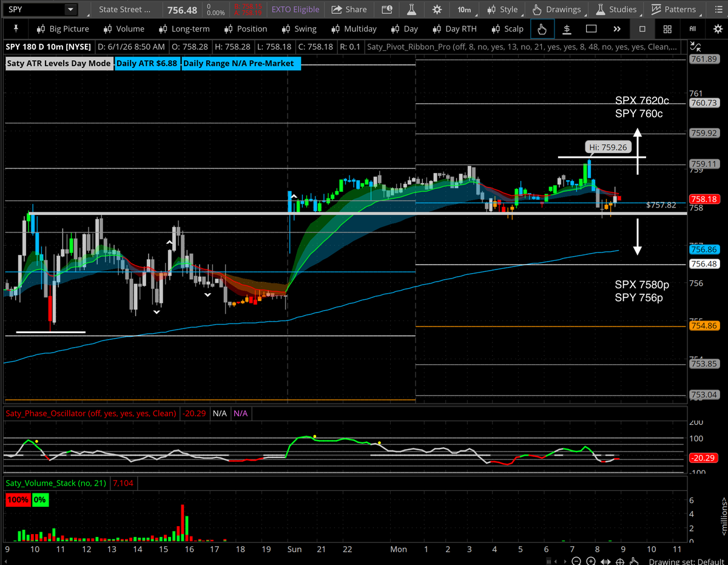728x565 pixels.
Task: Click Daily Range N/A Pre-Market label
Action: tap(241, 63)
